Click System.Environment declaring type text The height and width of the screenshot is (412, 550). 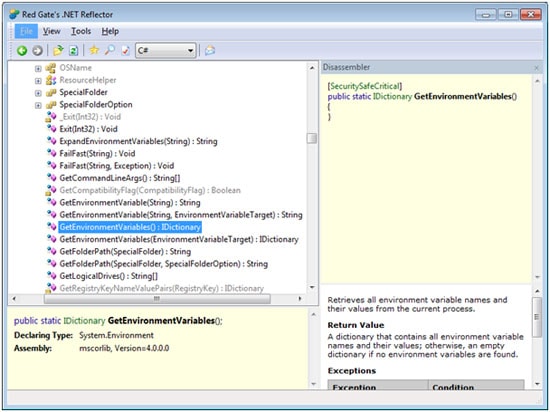click(116, 336)
